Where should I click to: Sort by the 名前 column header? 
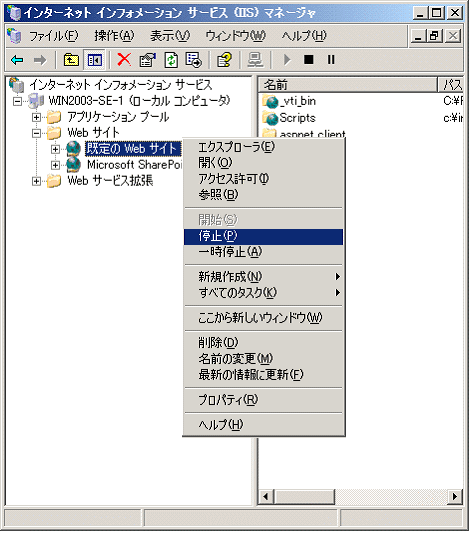(348, 85)
